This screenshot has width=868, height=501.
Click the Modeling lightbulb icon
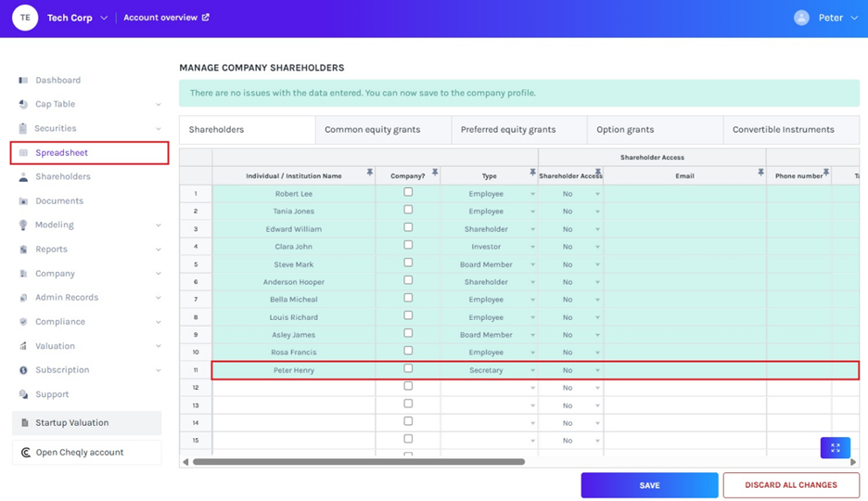[x=23, y=225]
